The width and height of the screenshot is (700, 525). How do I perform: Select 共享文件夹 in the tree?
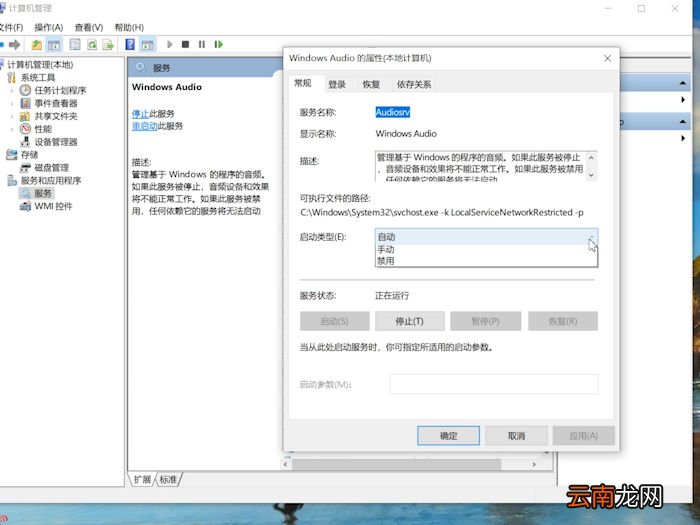coord(56,116)
